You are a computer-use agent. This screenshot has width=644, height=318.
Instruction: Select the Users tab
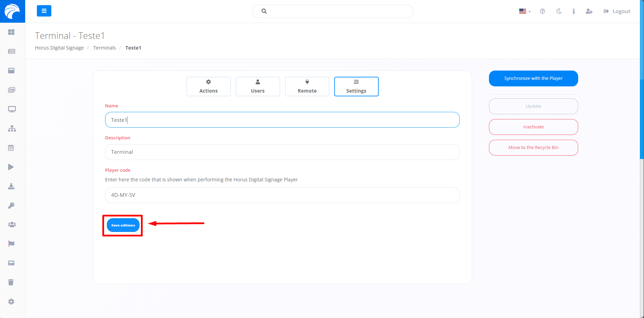(x=258, y=86)
